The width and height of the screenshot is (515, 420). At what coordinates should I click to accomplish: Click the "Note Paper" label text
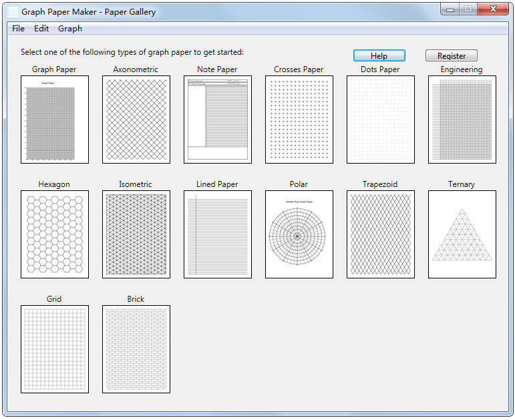217,69
